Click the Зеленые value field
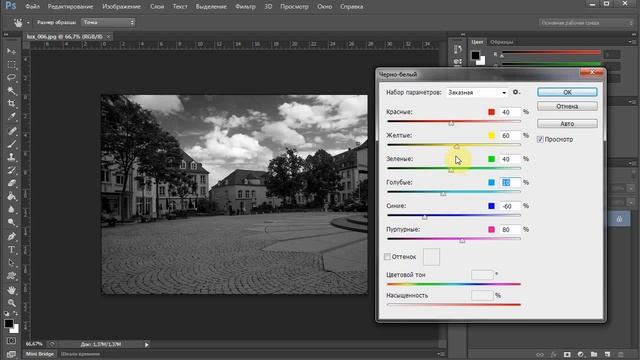The width and height of the screenshot is (640, 360). 510,159
